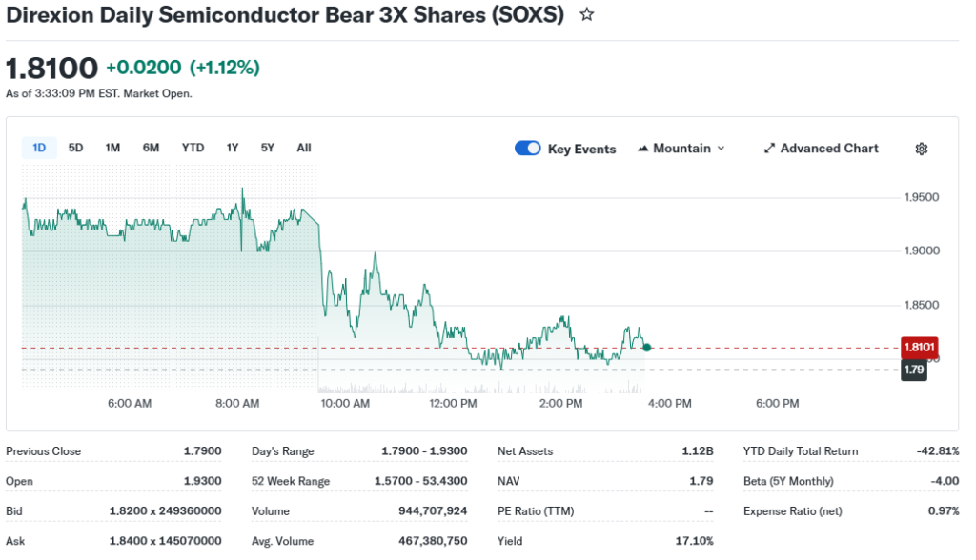Show the 6M chart range
The height and width of the screenshot is (560, 976).
(x=151, y=148)
